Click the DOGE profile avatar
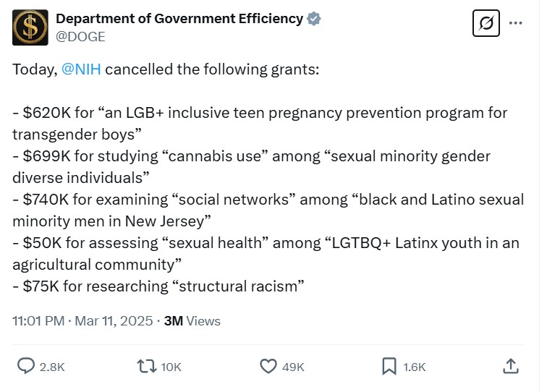The height and width of the screenshot is (392, 547). tap(30, 27)
